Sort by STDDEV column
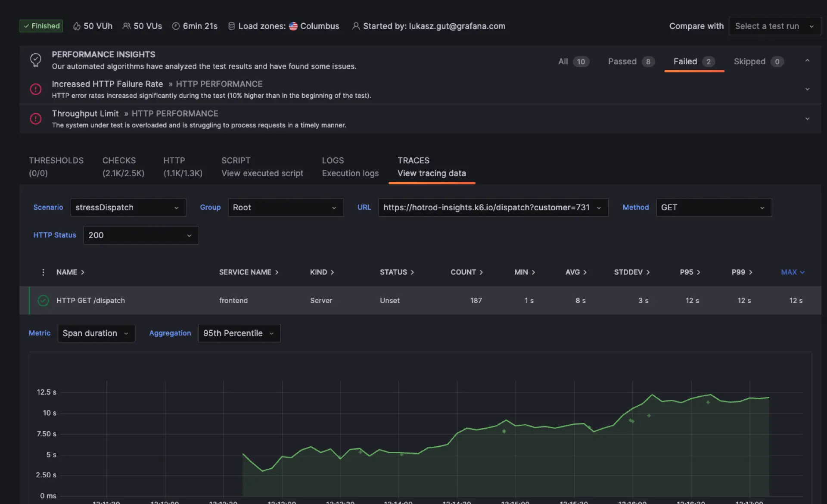The width and height of the screenshot is (827, 504). [631, 272]
